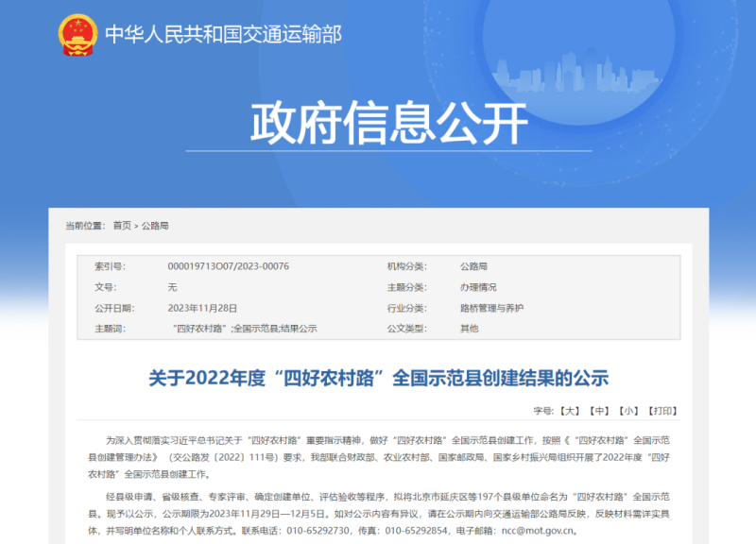Click the 字号 label
The width and height of the screenshot is (756, 544).
tap(543, 411)
